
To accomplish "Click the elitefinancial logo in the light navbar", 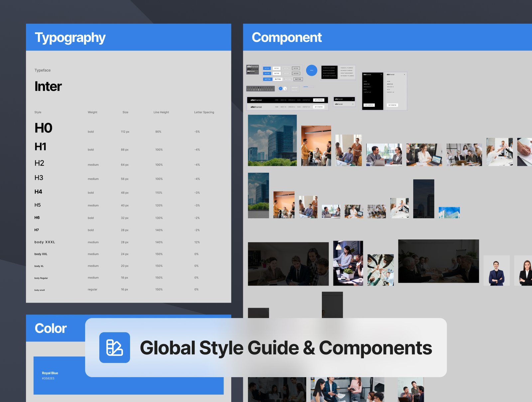I will (x=256, y=107).
